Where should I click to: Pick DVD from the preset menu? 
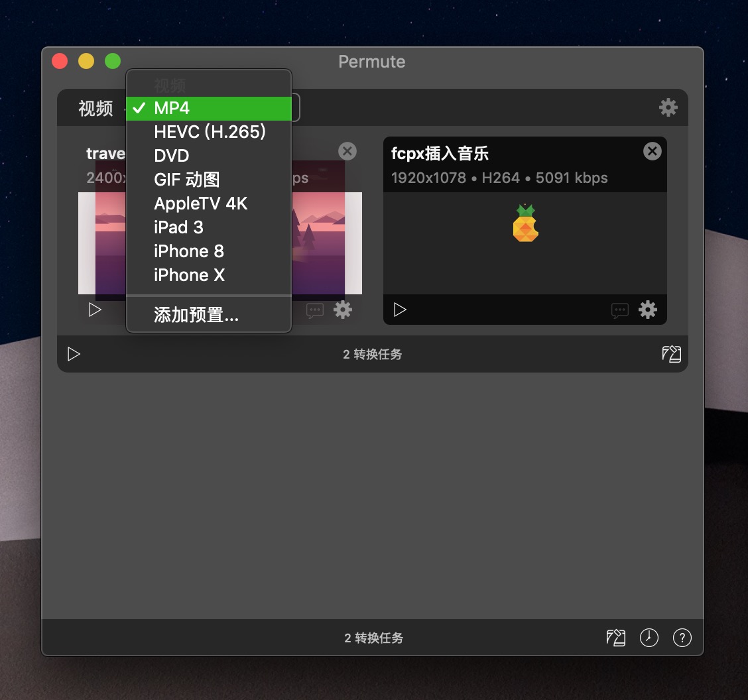tap(209, 156)
